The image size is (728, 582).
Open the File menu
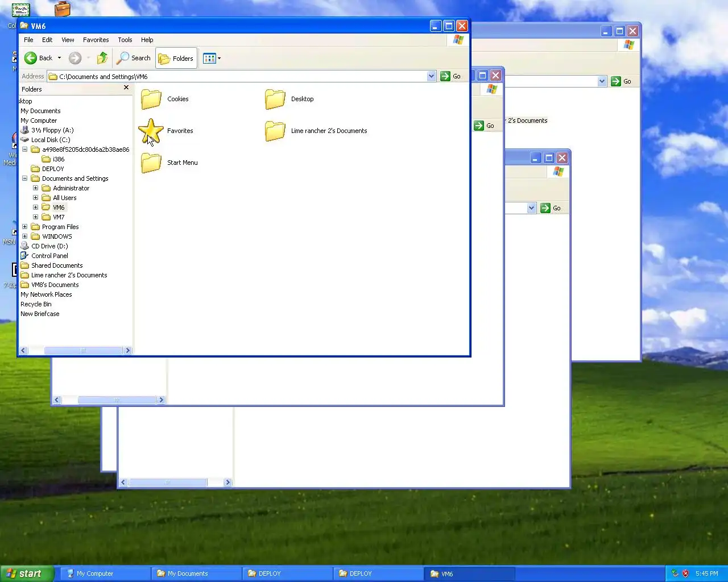click(x=28, y=40)
